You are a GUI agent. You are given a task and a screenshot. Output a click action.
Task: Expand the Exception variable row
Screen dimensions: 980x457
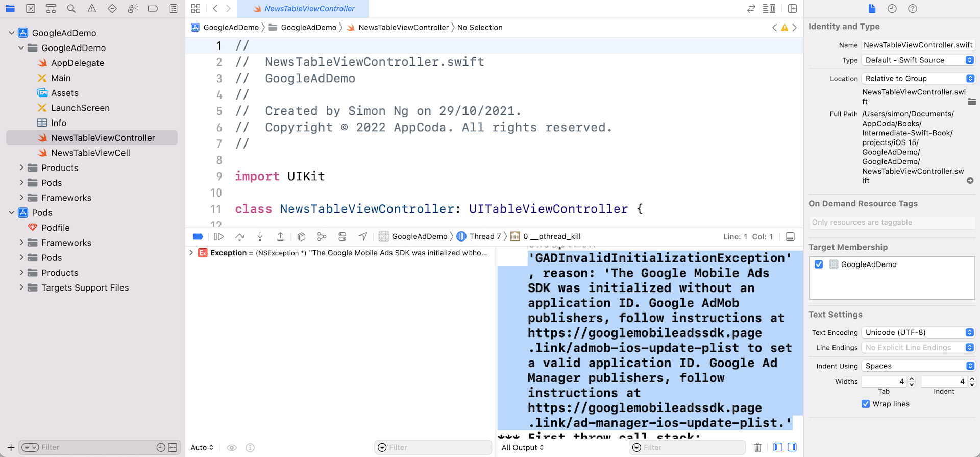point(191,253)
